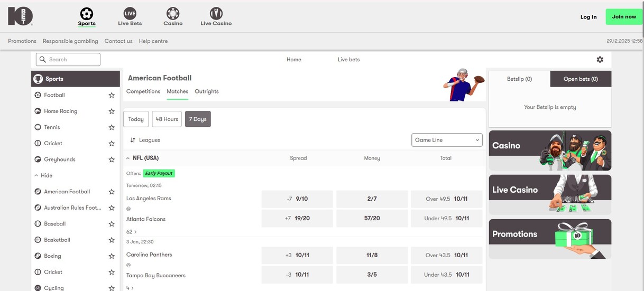This screenshot has width=644, height=291.
Task: Click the Greyhounds sport icon
Action: tap(38, 159)
